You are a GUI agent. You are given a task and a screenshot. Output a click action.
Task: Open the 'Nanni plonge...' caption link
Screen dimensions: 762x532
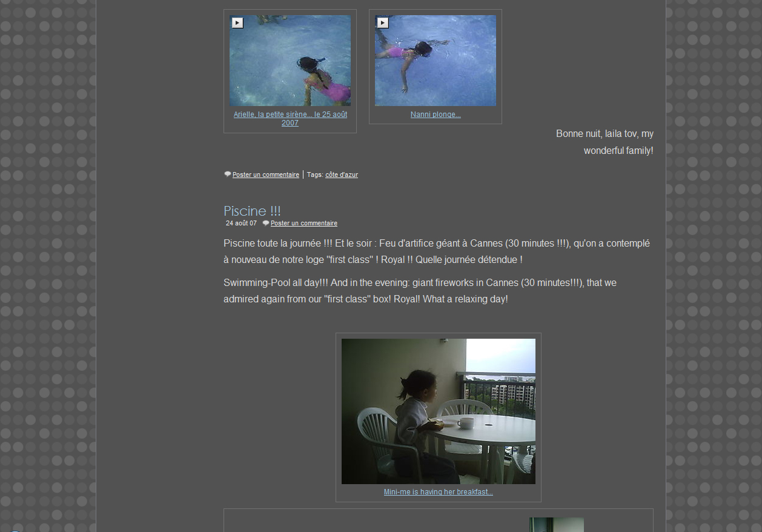pyautogui.click(x=436, y=115)
